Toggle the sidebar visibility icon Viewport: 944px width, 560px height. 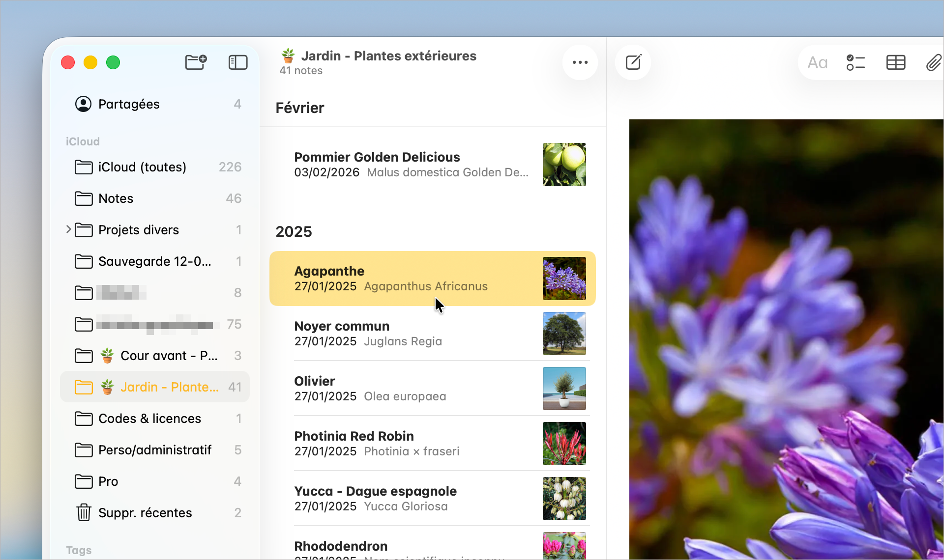click(238, 62)
